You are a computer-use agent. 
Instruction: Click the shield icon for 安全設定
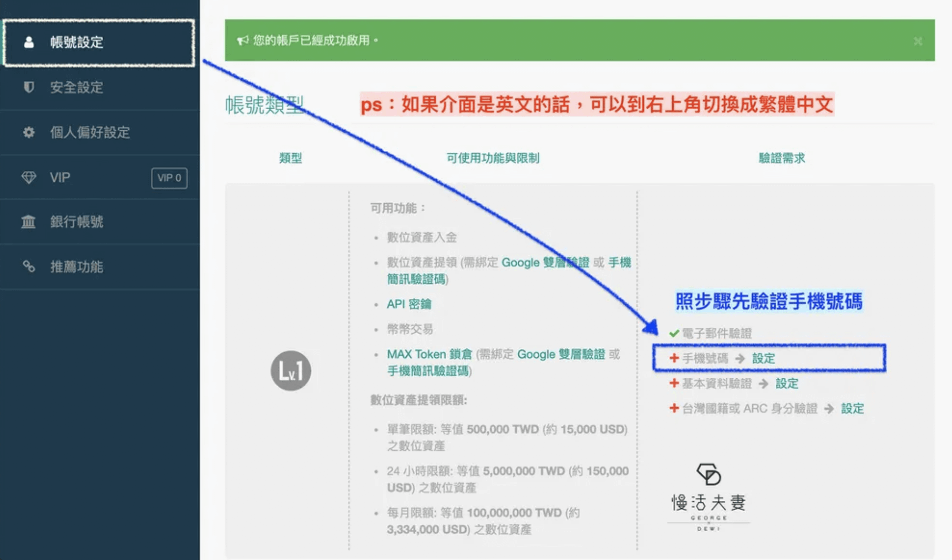(29, 87)
